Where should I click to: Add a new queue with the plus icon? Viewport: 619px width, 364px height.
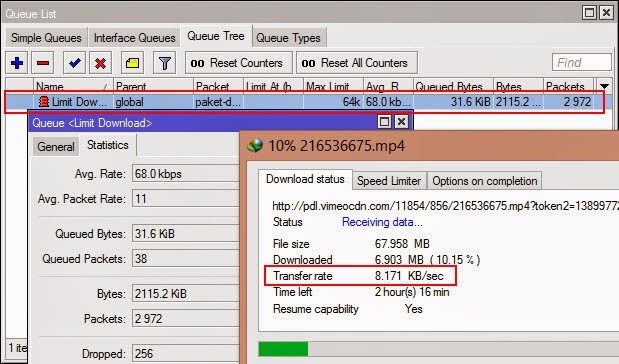pyautogui.click(x=17, y=63)
